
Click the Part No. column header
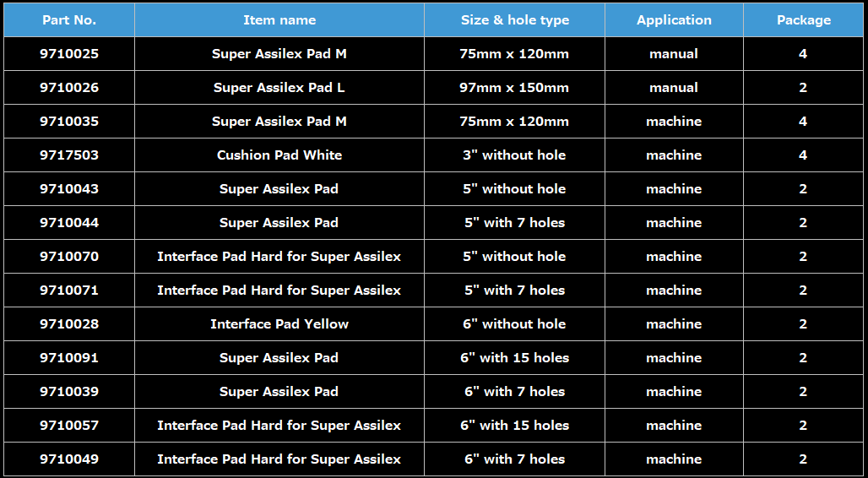point(69,20)
